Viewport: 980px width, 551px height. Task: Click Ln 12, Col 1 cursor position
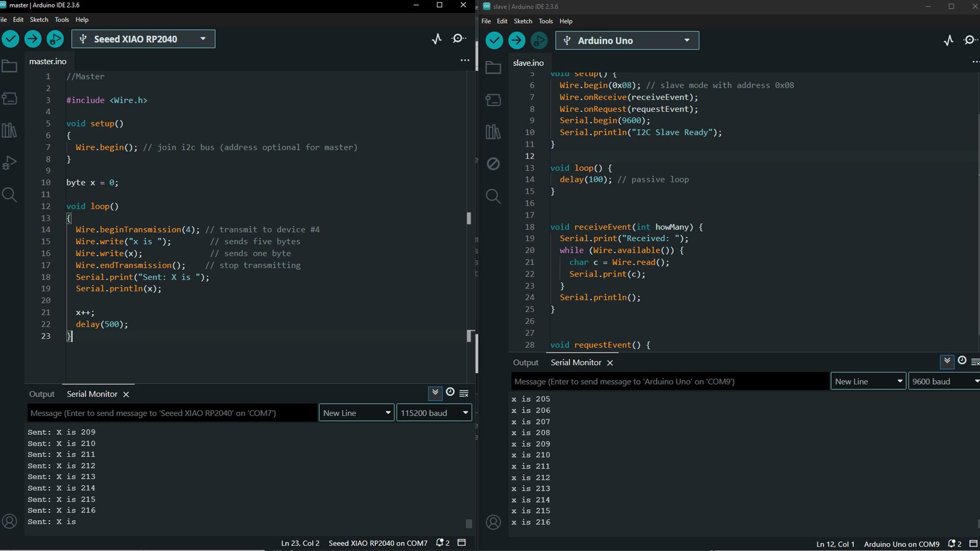pyautogui.click(x=835, y=544)
